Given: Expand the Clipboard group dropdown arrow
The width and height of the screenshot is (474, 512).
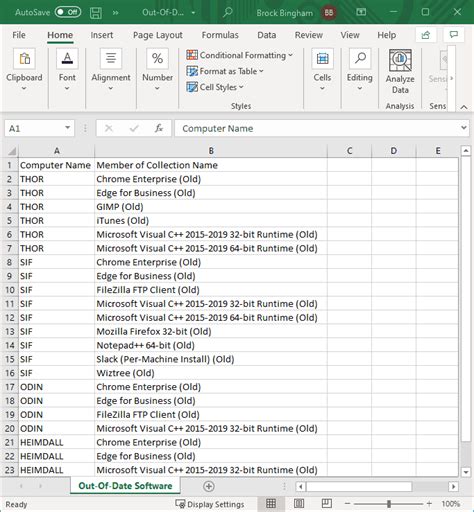Looking at the screenshot, I should point(24,89).
